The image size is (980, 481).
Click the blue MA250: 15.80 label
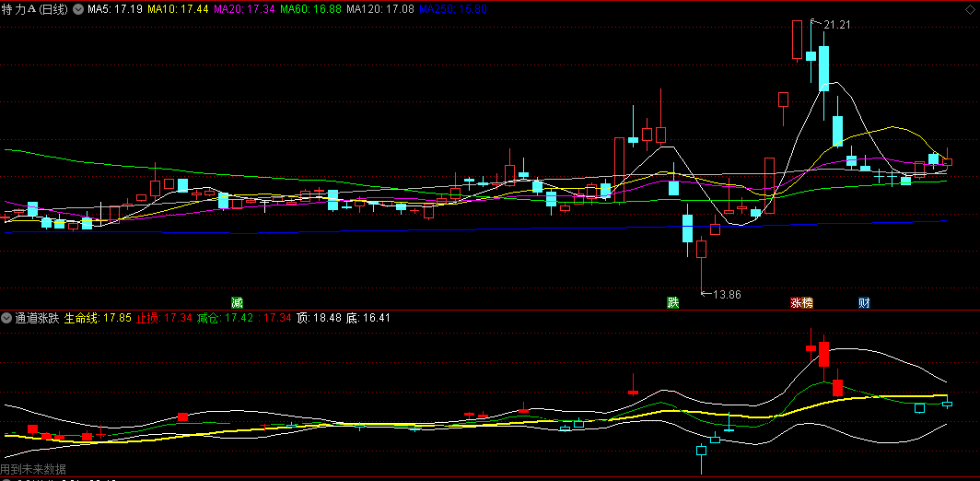452,9
